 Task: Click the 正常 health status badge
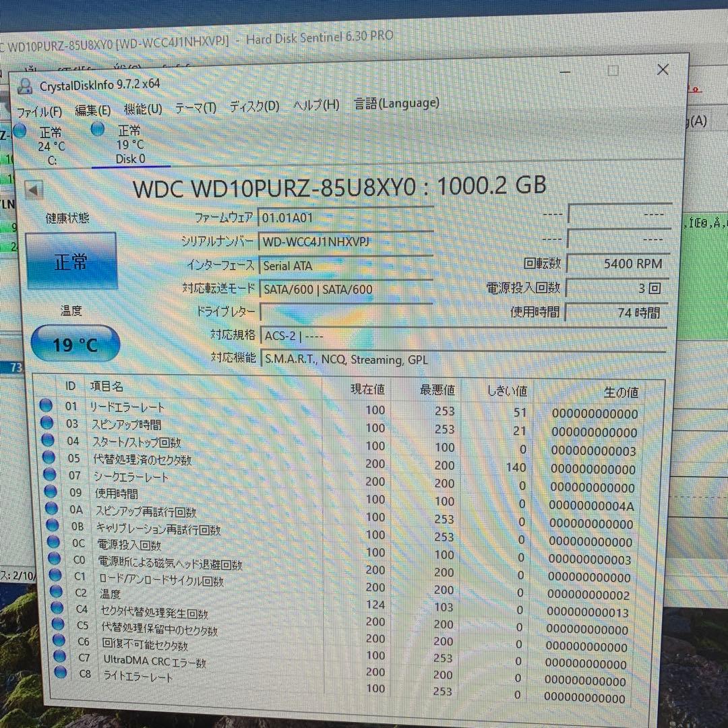tap(71, 262)
